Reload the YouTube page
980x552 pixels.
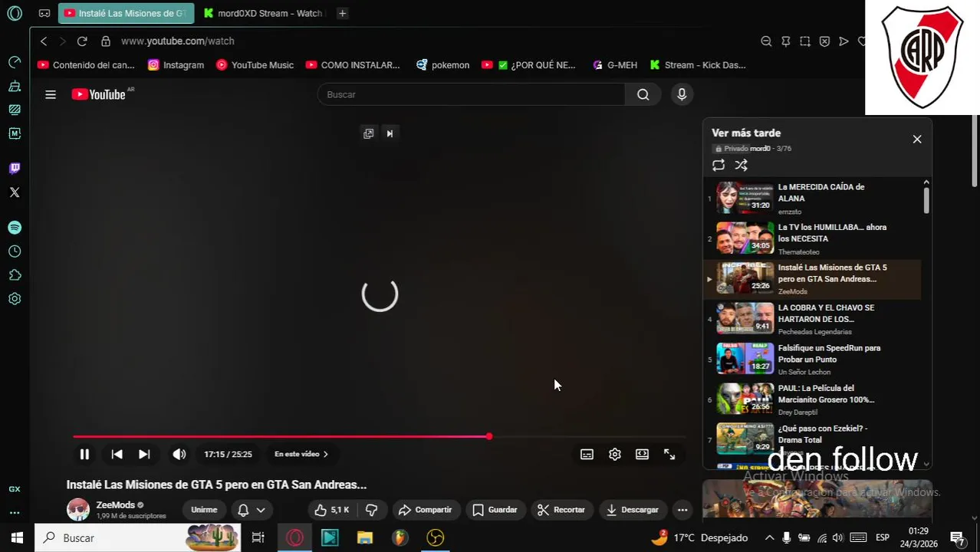point(82,41)
